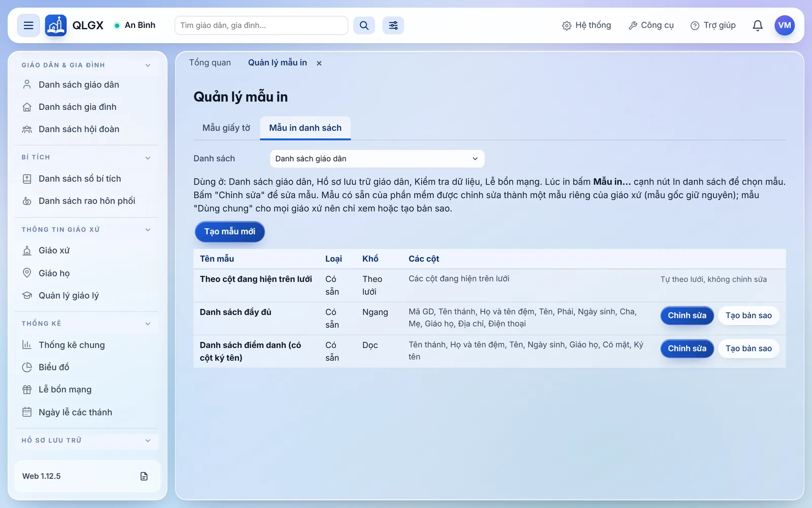Open Lễ bổn mạng in sidebar
Screen dimensions: 812x508
(x=87, y=390)
